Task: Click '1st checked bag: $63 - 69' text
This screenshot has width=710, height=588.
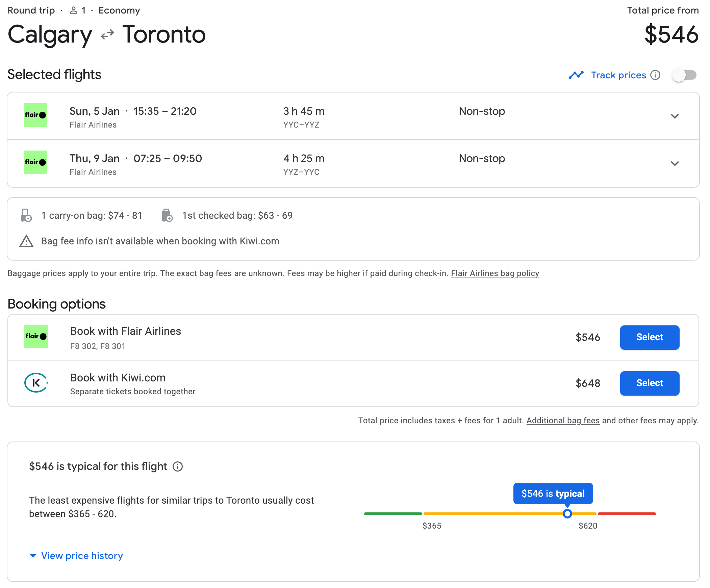Action: pyautogui.click(x=237, y=215)
